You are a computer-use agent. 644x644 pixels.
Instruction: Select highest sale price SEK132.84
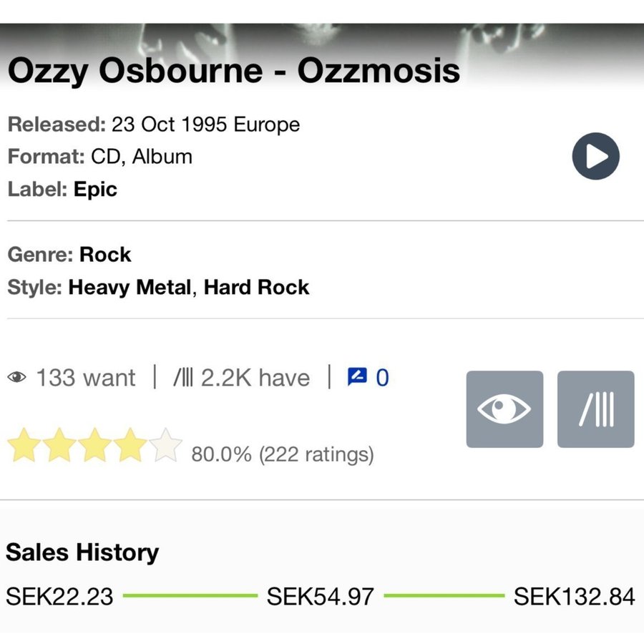click(574, 596)
